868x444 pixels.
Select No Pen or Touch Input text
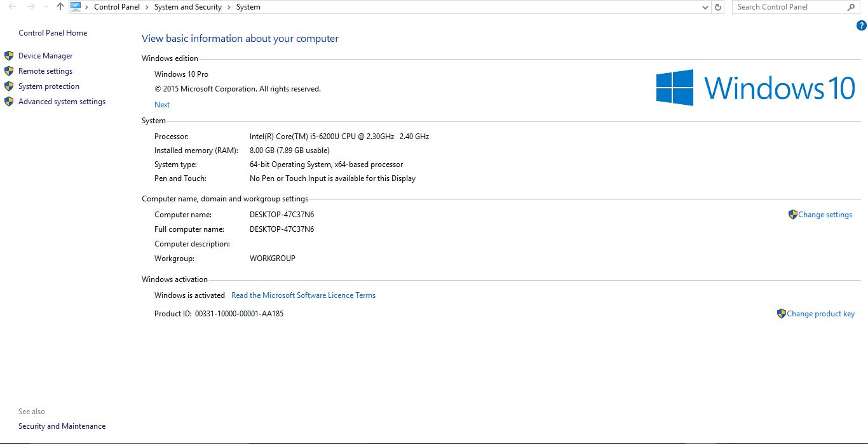point(332,178)
